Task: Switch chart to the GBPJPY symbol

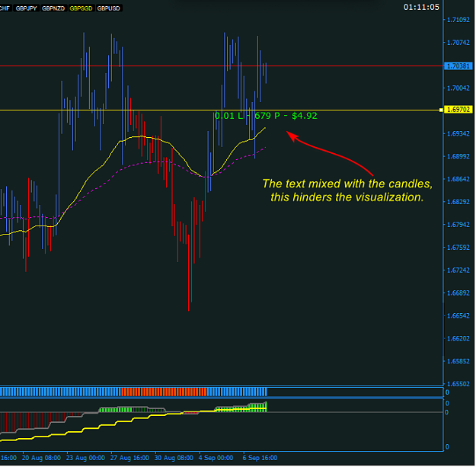Action: [x=26, y=8]
